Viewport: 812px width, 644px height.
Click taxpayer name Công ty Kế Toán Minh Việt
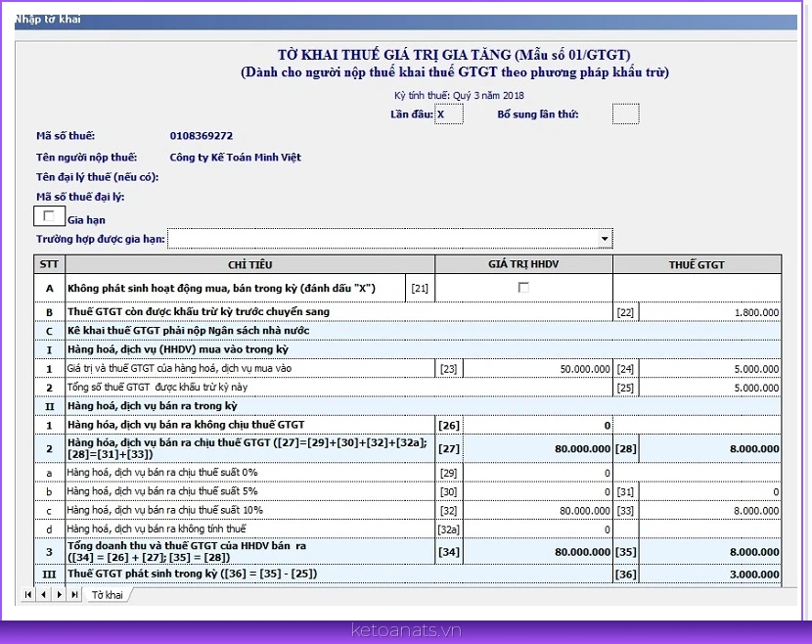coord(235,157)
